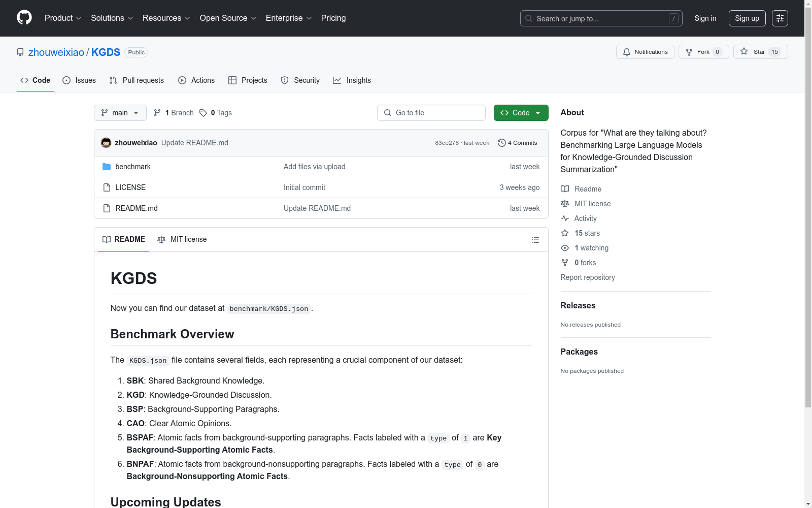Click the Sign up button

747,18
